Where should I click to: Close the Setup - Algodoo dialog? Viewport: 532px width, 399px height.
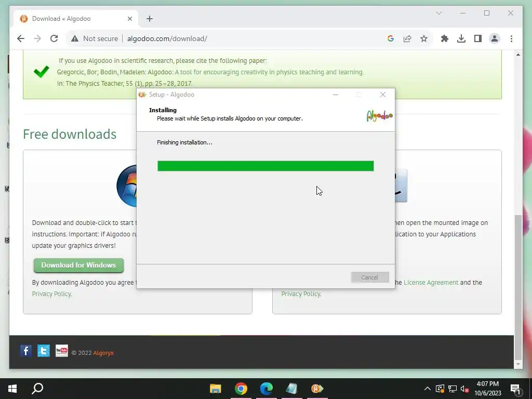[x=383, y=95]
